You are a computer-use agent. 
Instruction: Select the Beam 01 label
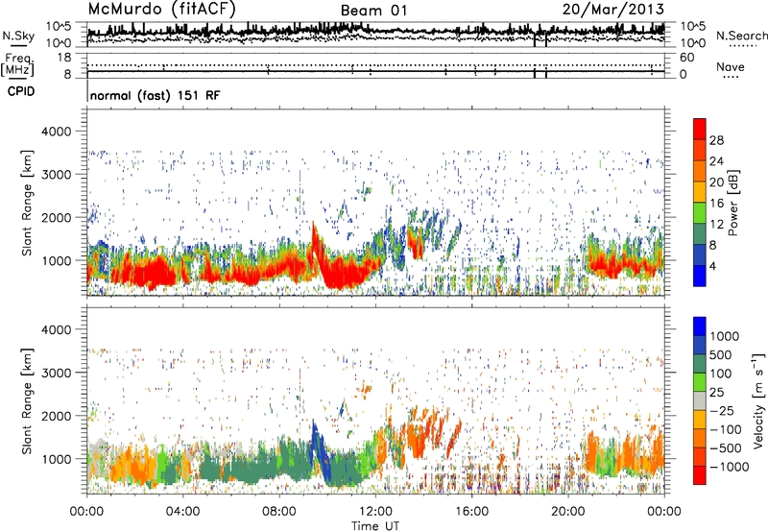(x=373, y=11)
